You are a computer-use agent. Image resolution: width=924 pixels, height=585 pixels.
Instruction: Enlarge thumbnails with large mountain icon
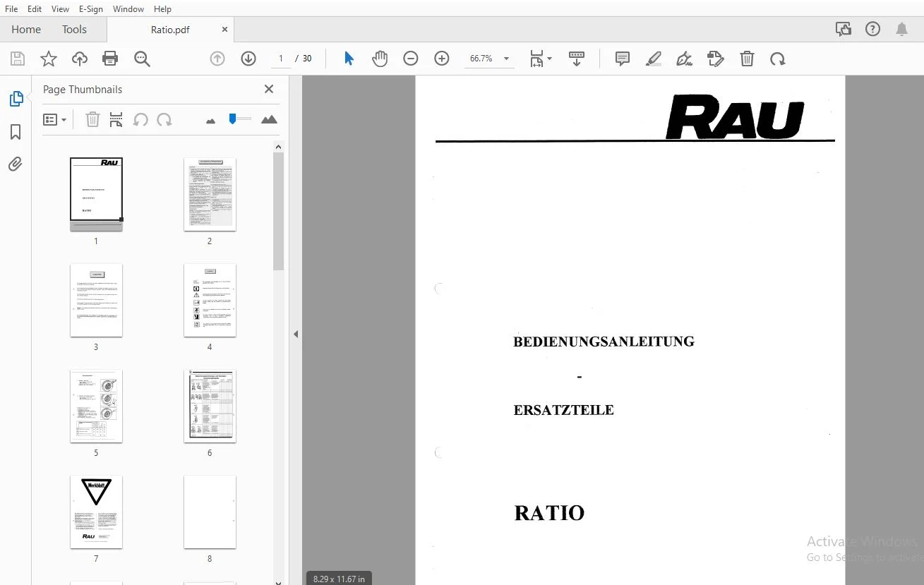(x=269, y=120)
